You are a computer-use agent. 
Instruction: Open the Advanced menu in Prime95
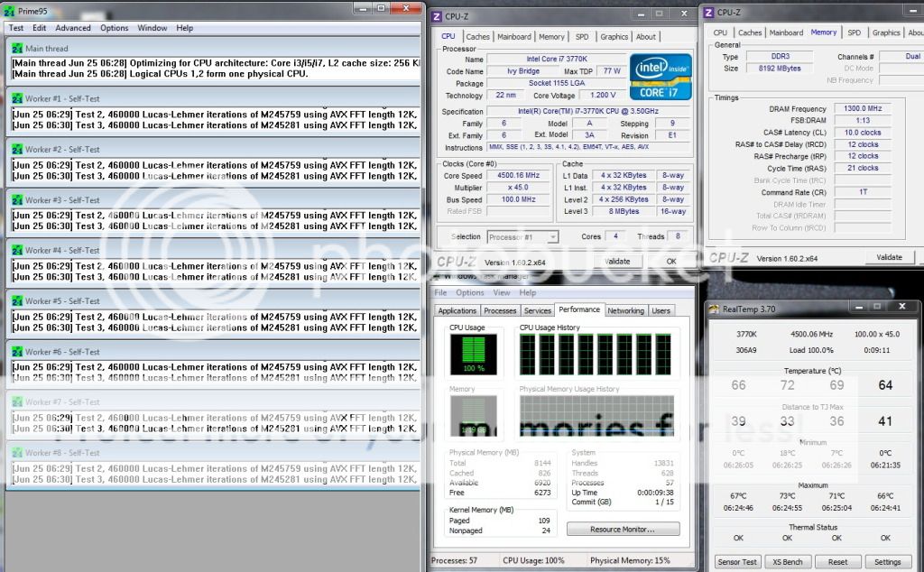coord(73,28)
